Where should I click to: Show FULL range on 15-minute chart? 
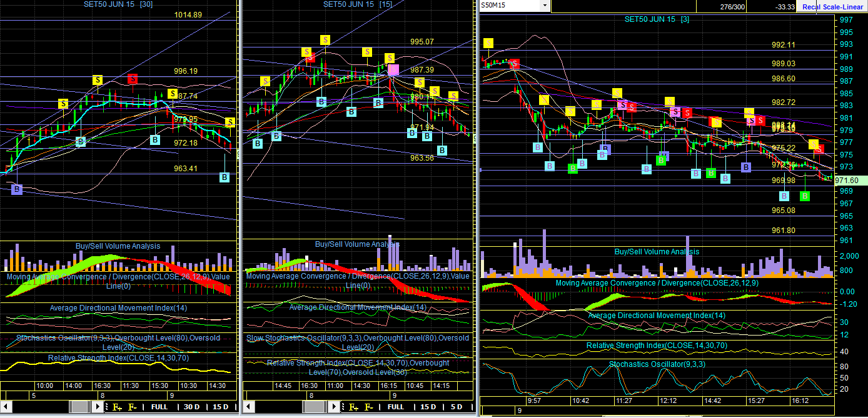pyautogui.click(x=396, y=407)
